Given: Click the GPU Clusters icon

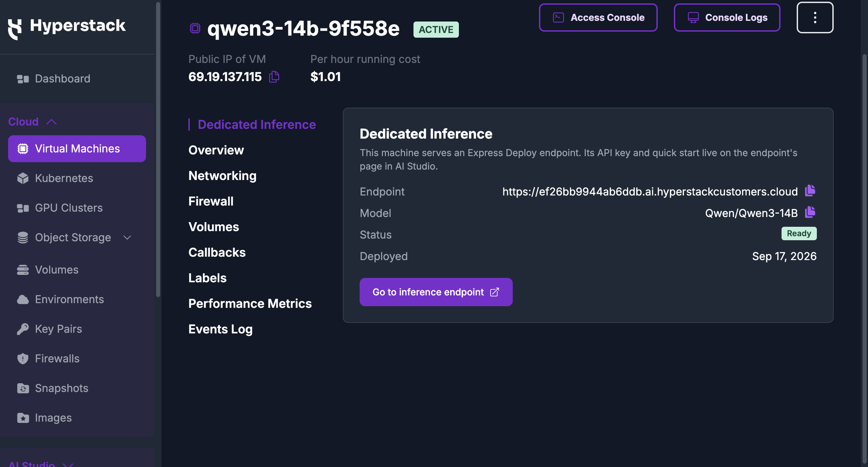Looking at the screenshot, I should coord(23,208).
